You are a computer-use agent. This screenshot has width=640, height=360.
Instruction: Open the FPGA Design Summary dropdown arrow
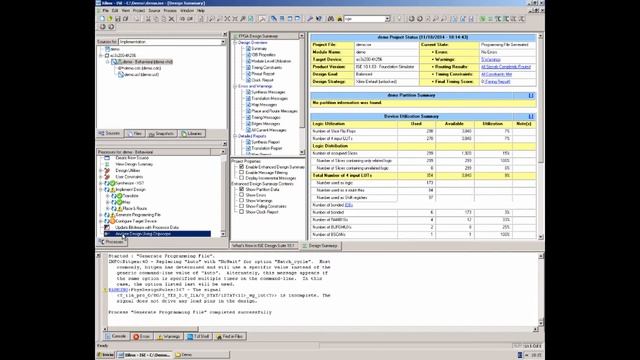point(302,36)
